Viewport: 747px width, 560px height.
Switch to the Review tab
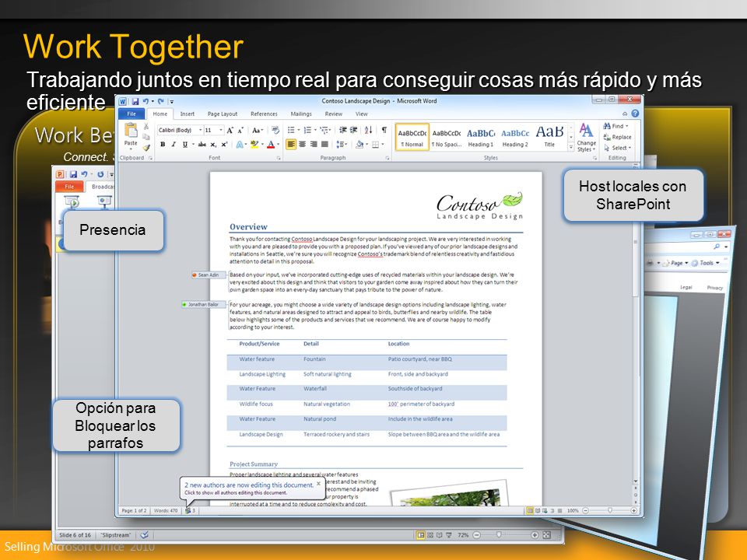334,114
